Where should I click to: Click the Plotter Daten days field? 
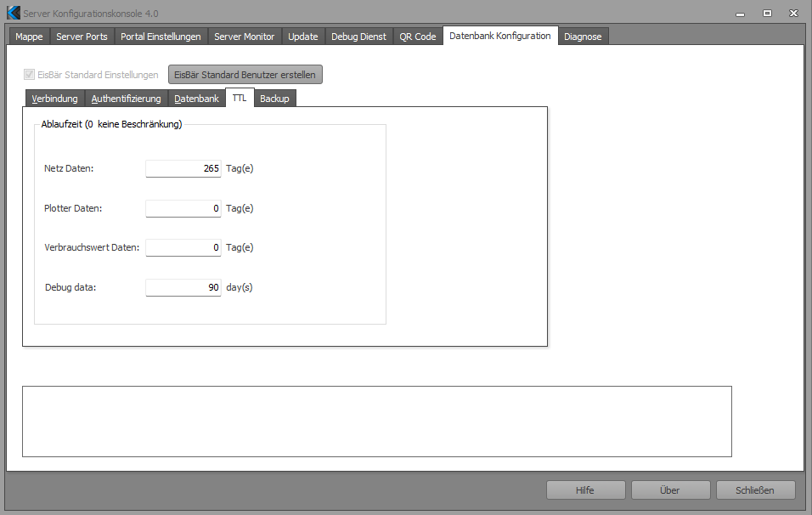point(183,208)
